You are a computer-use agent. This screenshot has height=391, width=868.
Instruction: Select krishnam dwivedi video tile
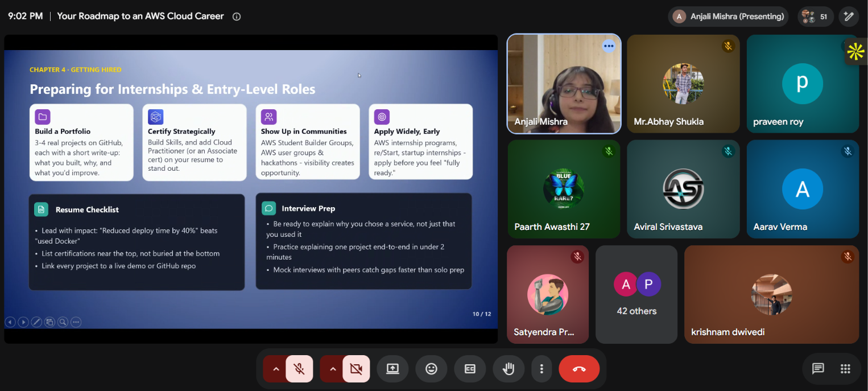771,294
